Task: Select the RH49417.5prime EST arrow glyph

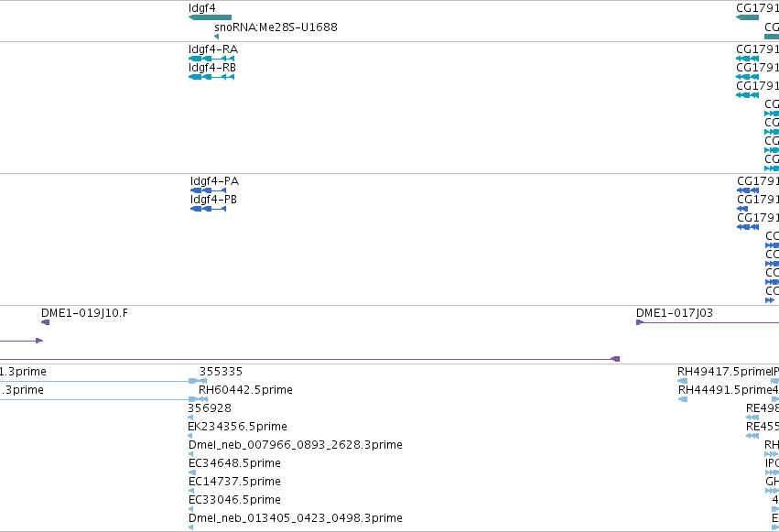Action: click(x=682, y=381)
